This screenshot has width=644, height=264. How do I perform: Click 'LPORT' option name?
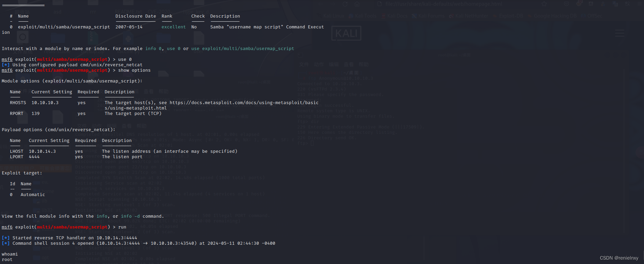click(17, 157)
